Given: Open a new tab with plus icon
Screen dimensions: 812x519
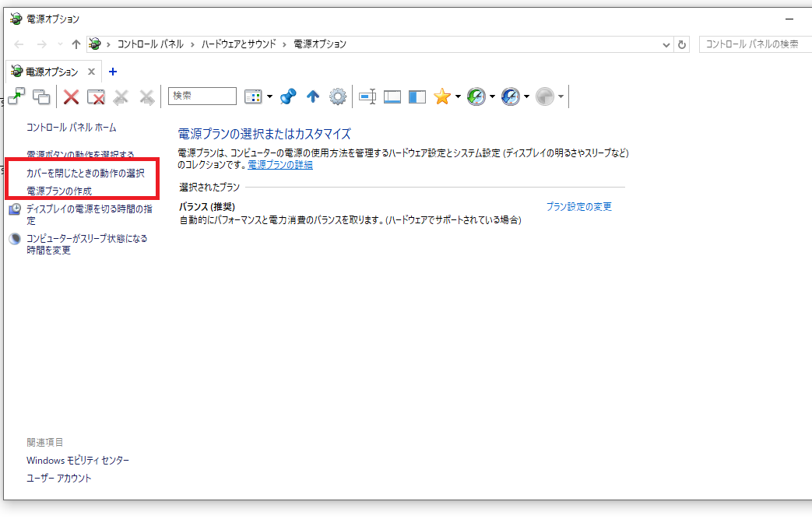Looking at the screenshot, I should pyautogui.click(x=113, y=72).
